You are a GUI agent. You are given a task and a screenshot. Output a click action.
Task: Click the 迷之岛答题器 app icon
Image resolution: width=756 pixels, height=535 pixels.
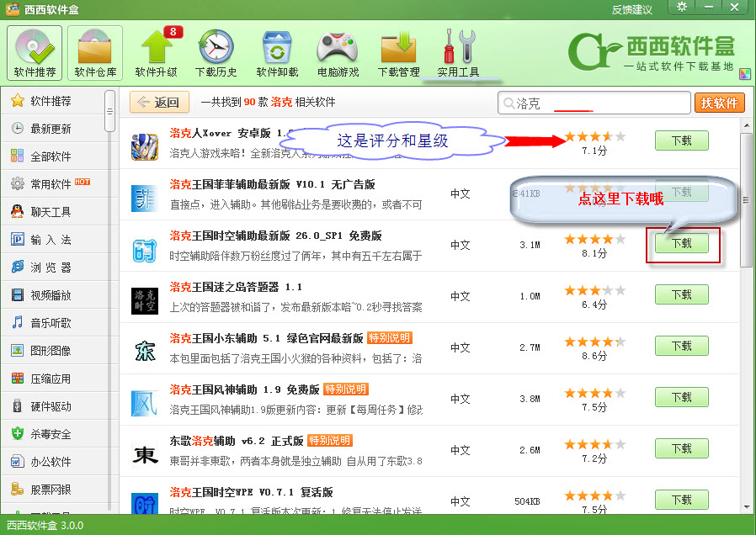point(145,301)
